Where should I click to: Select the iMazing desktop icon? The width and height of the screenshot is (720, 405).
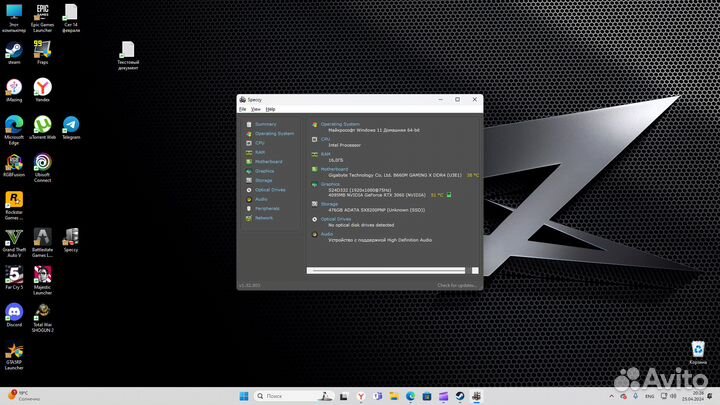[x=14, y=90]
